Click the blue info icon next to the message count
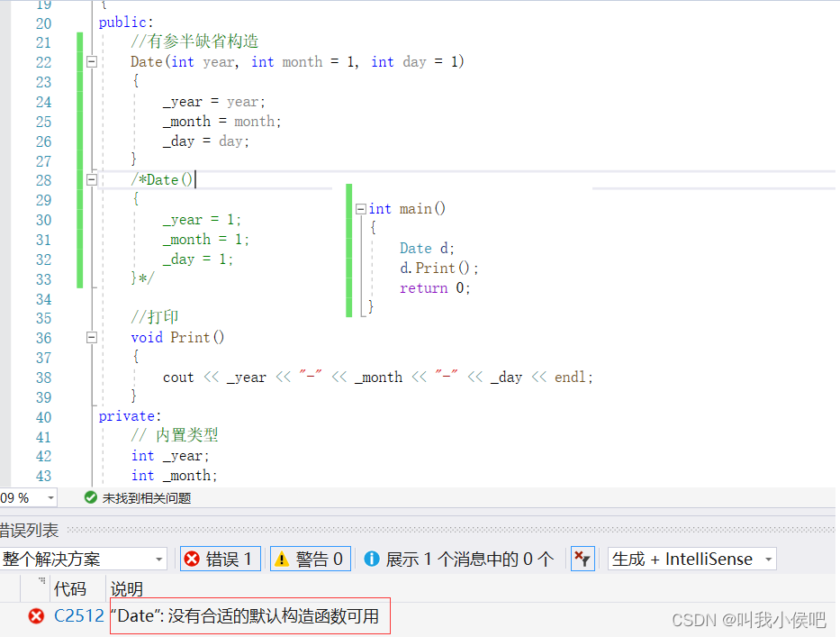 tap(373, 559)
